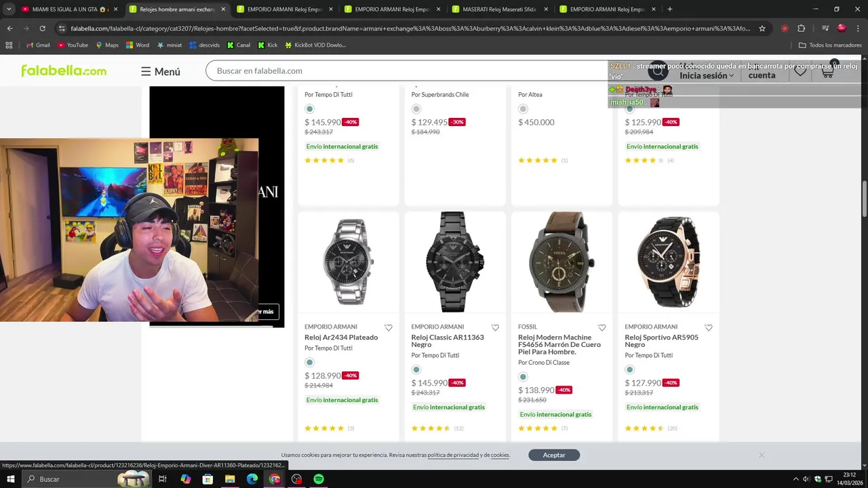Open Reloj Classic AR11363 Negro title link
This screenshot has height=488, width=868.
pyautogui.click(x=448, y=341)
